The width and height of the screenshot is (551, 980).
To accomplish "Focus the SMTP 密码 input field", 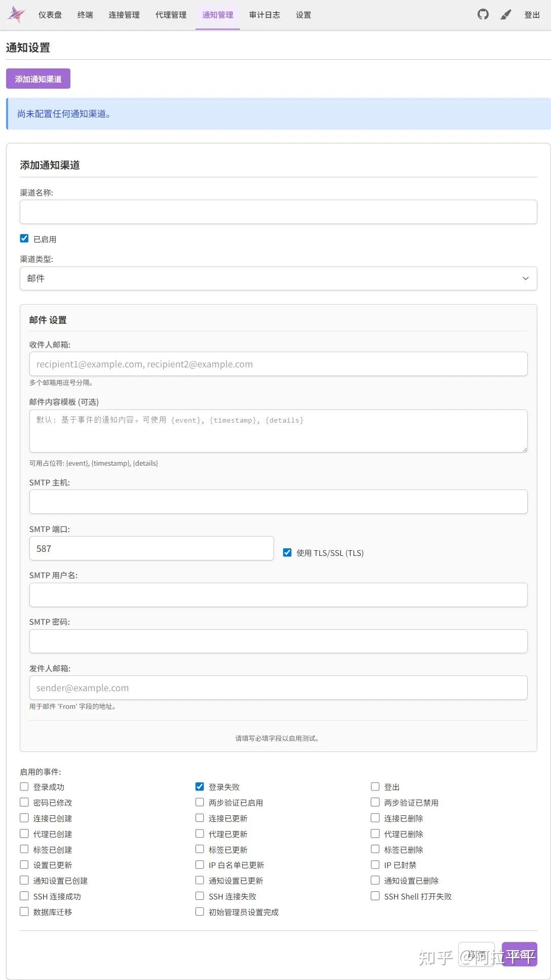I will [x=278, y=641].
